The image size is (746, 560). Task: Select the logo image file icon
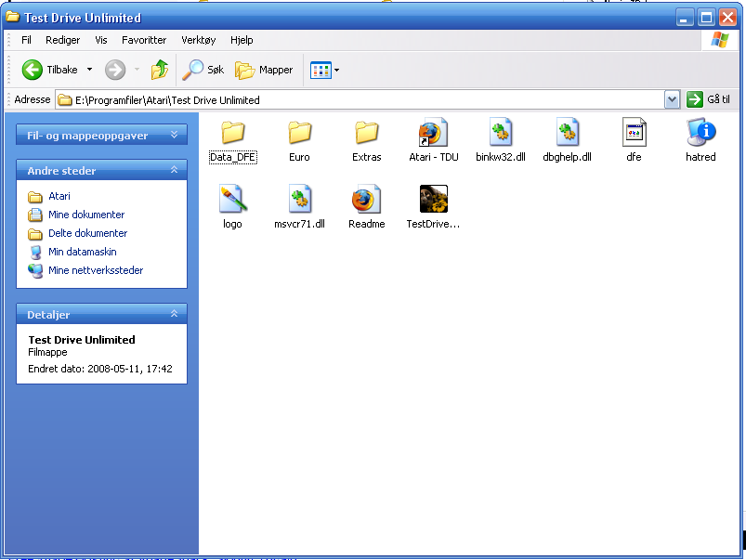(232, 199)
